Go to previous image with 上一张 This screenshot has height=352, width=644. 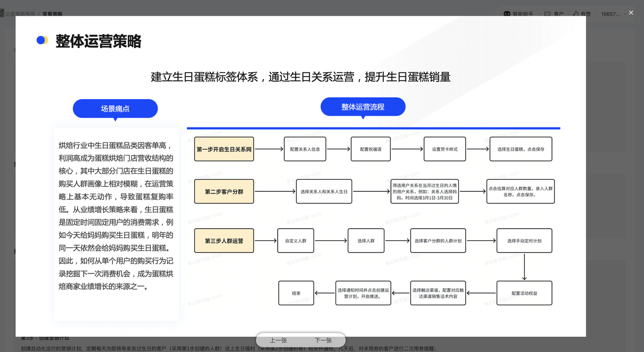pyautogui.click(x=278, y=340)
